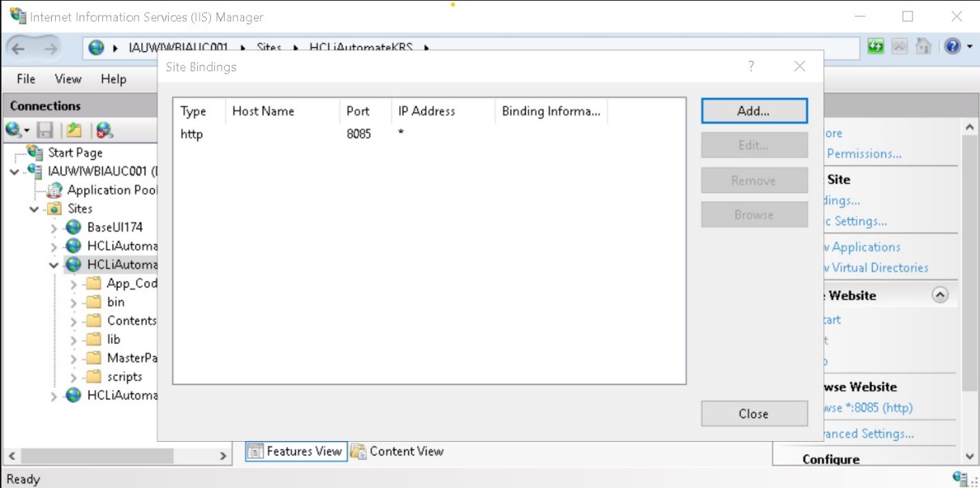Close the Site Bindings dialog with X
The height and width of the screenshot is (488, 980).
pos(800,66)
